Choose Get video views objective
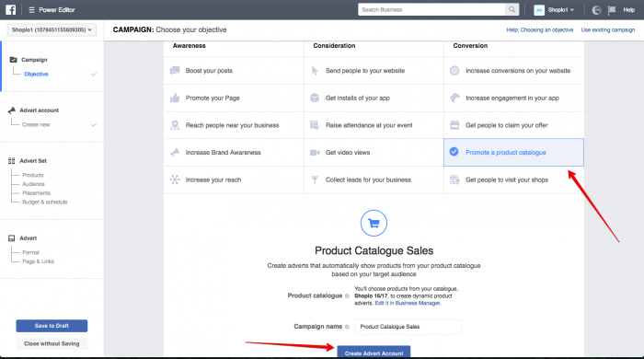 [374, 153]
